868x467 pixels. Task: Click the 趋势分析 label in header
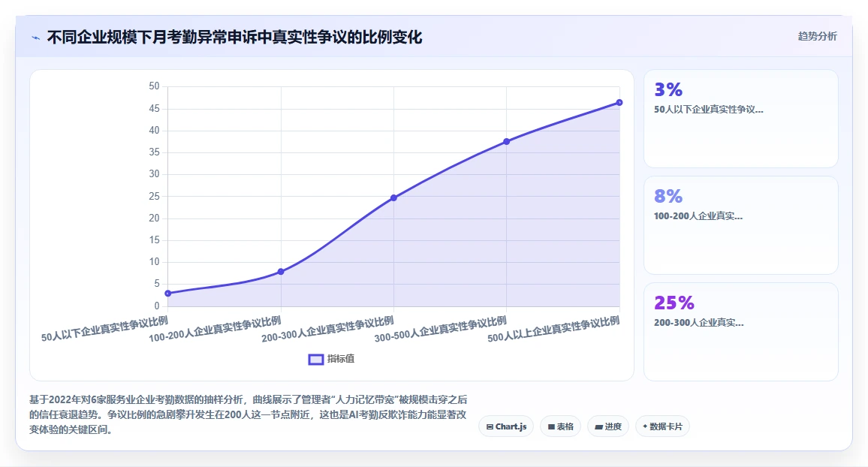coord(817,37)
